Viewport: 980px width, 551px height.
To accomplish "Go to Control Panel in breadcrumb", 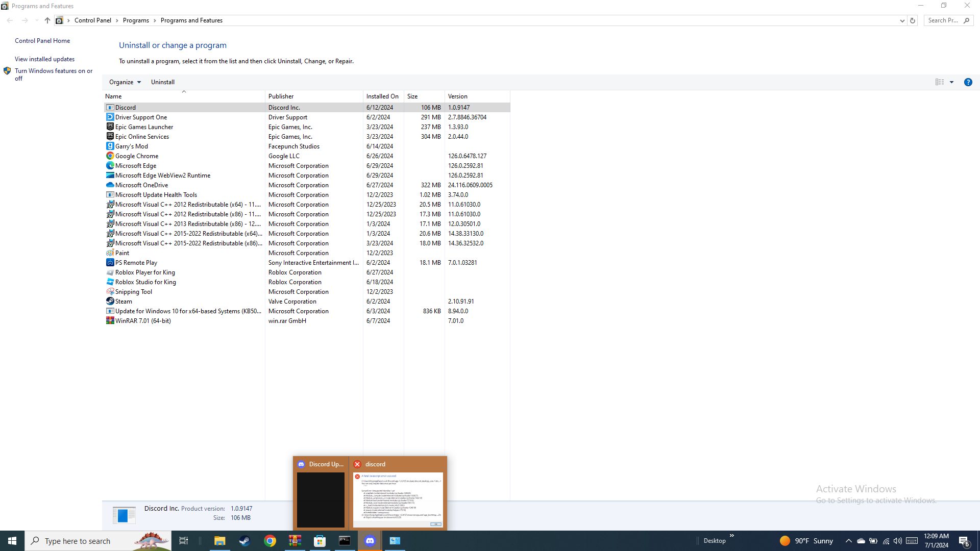I will coord(93,20).
